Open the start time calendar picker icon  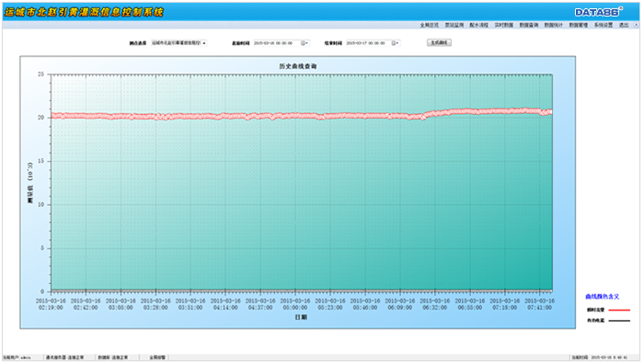[x=304, y=43]
